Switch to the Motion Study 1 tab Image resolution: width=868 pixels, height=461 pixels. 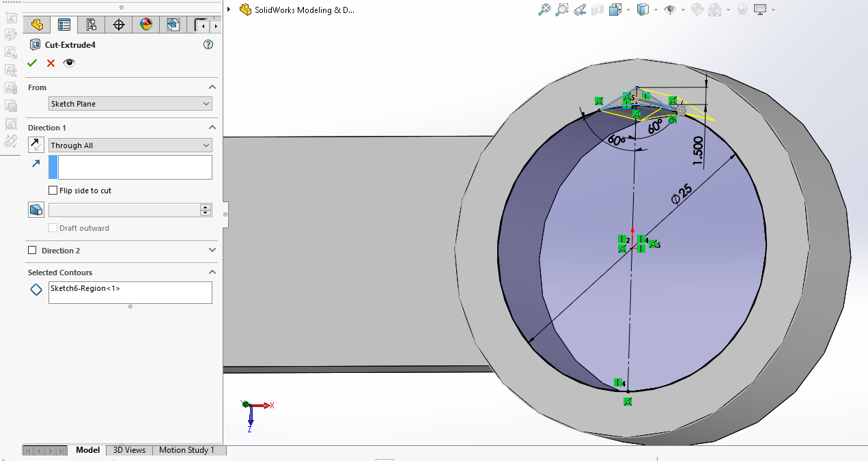click(186, 450)
